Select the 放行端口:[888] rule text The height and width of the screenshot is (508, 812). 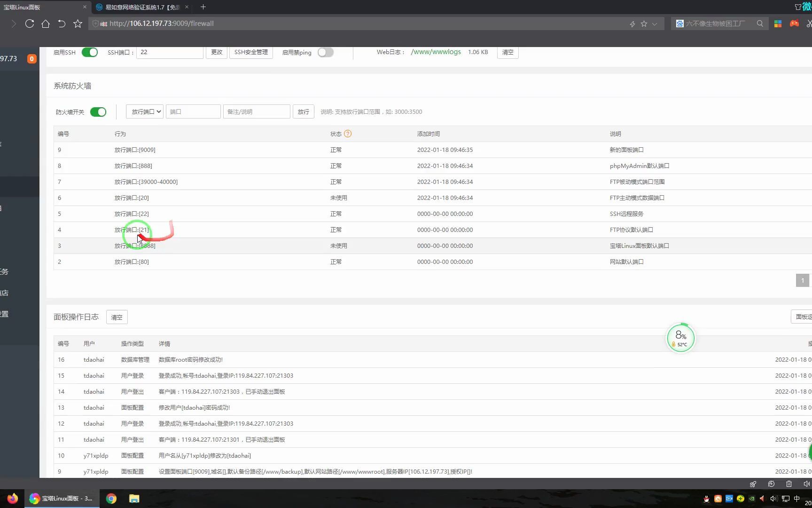coord(133,166)
